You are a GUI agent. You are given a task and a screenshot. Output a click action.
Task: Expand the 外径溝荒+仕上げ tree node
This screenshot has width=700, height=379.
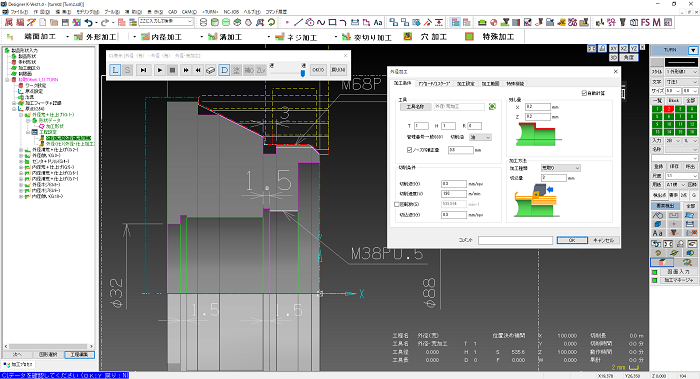click(x=21, y=150)
